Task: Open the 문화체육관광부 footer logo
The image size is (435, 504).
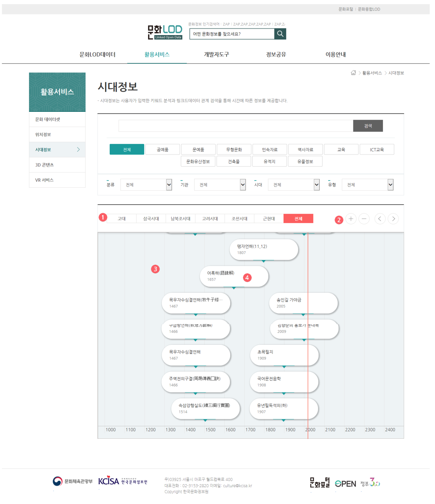Action: pos(72,481)
